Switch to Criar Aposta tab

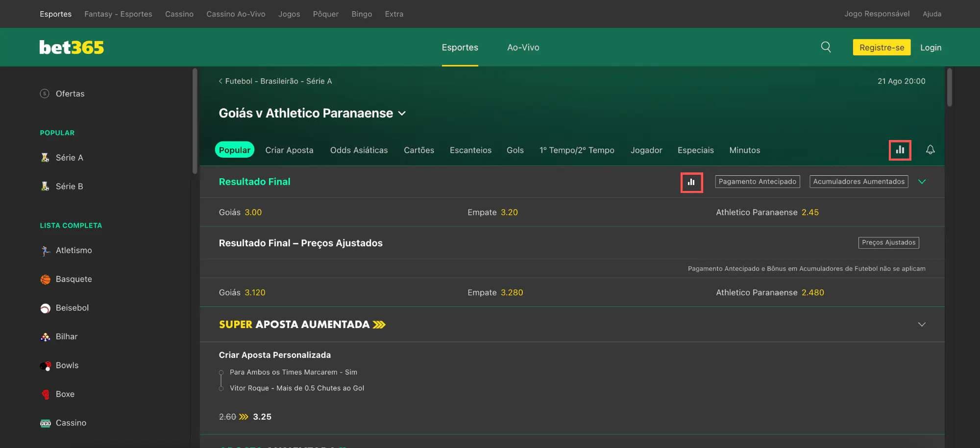289,150
